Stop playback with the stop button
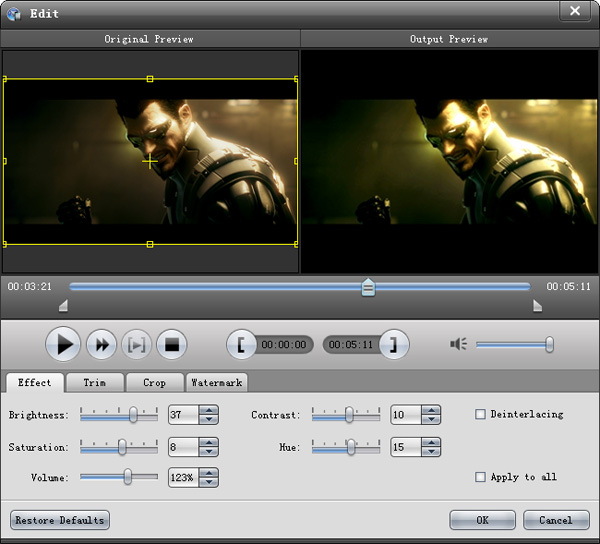The width and height of the screenshot is (600, 544). [x=172, y=345]
